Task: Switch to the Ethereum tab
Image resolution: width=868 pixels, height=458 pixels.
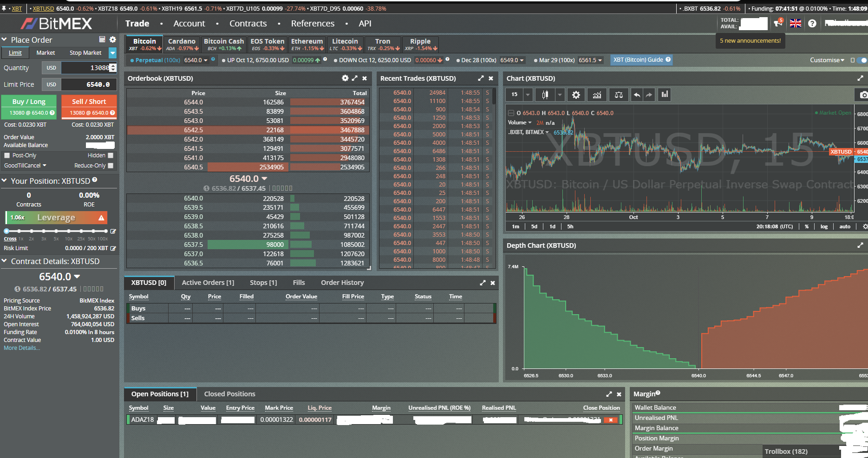Action: (307, 44)
